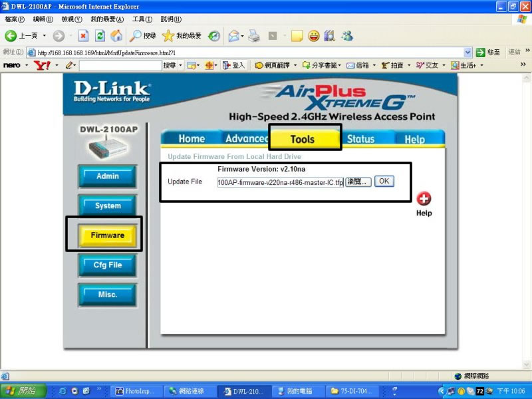Screen dimensions: 532x399
Task: Open the Research books toolbar icon
Action: tap(329, 36)
